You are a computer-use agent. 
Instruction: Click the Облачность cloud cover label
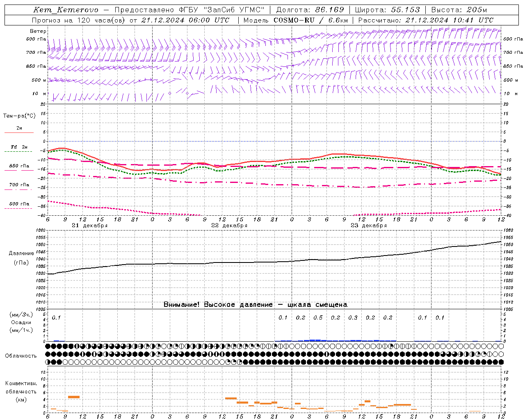click(21, 356)
